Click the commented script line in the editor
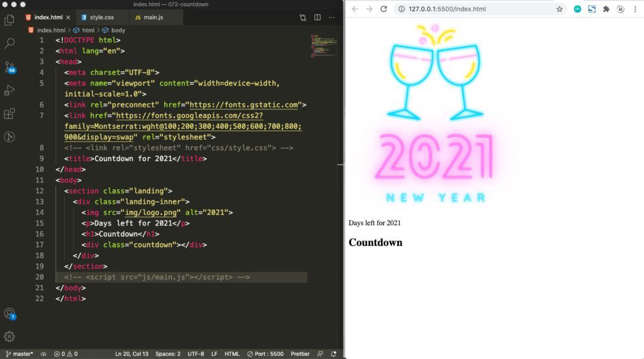Viewport: 644px width, 359px height. pyautogui.click(x=157, y=277)
